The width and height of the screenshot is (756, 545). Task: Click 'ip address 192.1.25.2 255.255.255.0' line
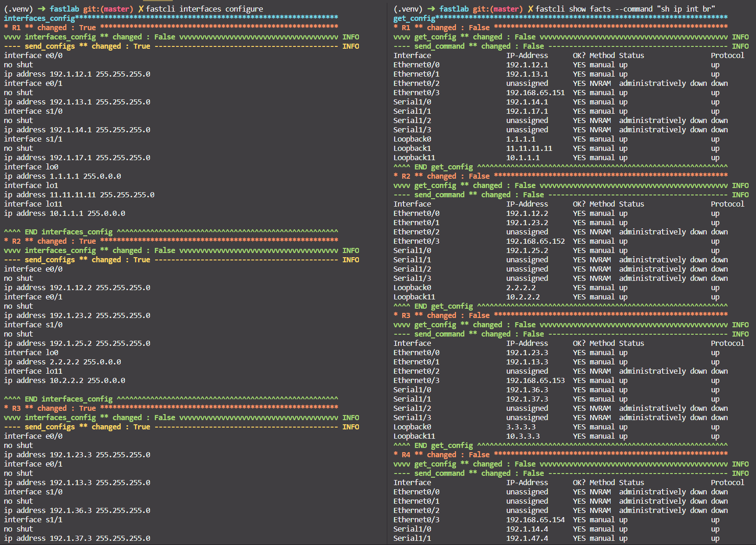[x=77, y=343]
